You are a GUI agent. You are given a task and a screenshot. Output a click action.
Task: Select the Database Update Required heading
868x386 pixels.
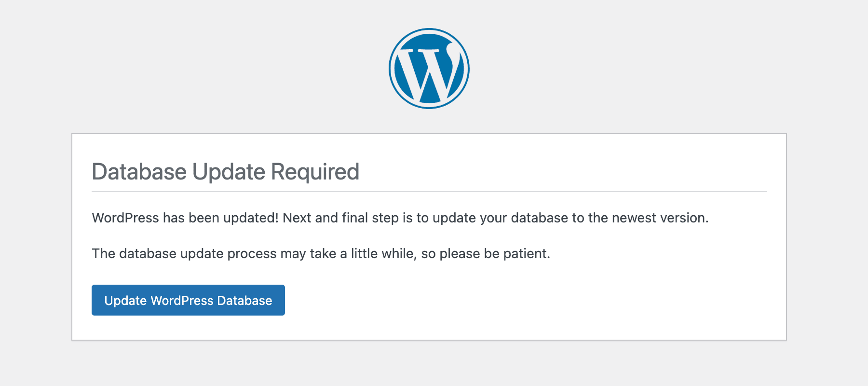[x=225, y=172]
